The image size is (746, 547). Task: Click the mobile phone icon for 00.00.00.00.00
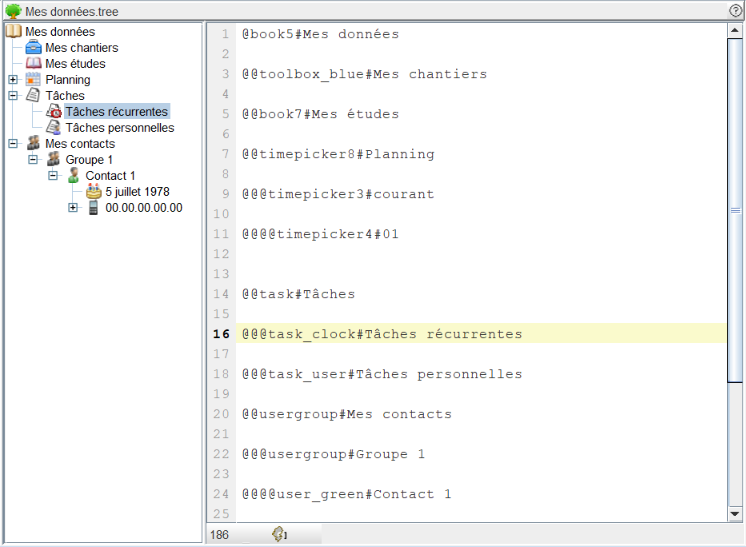[94, 207]
